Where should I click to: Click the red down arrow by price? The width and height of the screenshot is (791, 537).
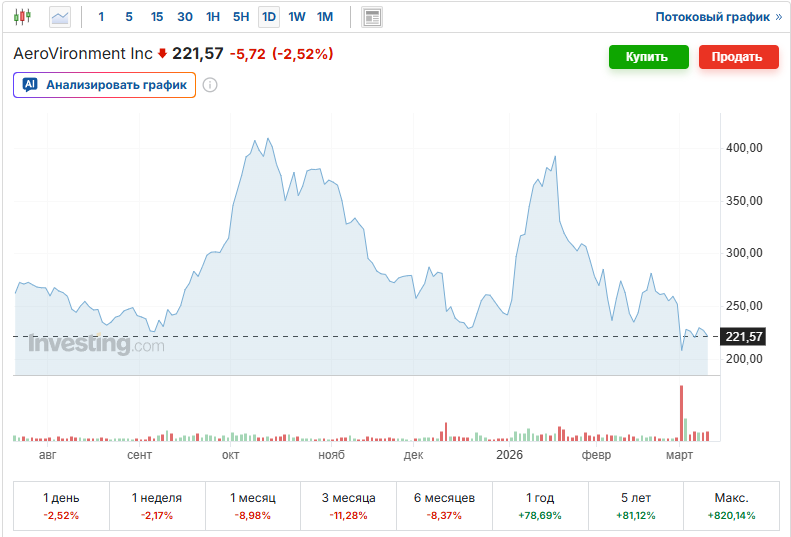click(162, 54)
